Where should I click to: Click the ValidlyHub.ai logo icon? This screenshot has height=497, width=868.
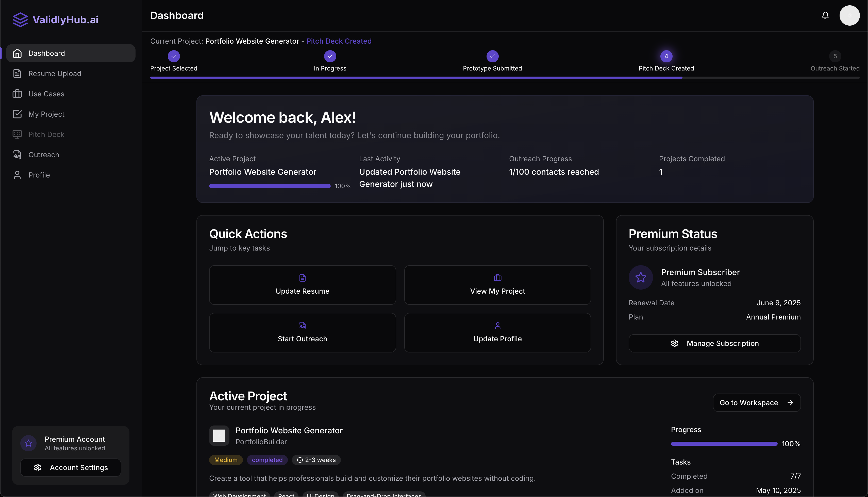(20, 20)
